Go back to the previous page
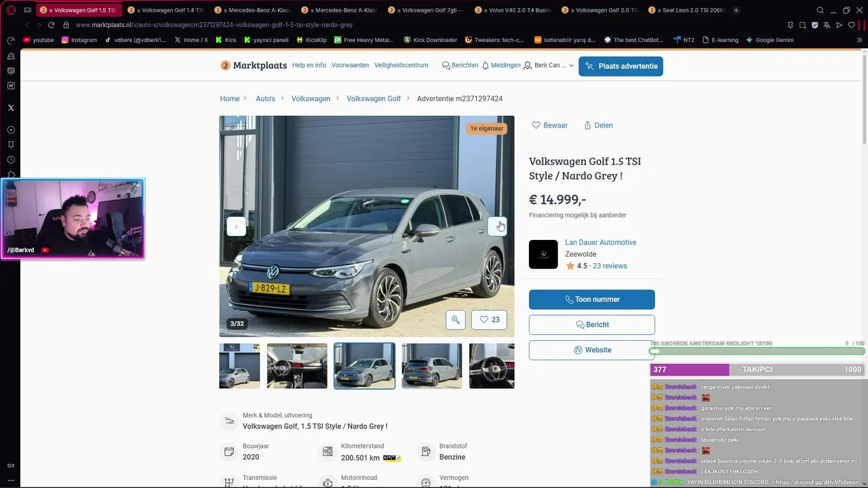The image size is (868, 488). coord(27,25)
